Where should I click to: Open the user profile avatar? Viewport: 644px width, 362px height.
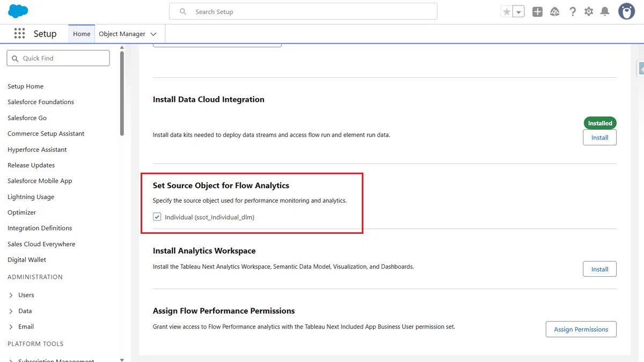click(626, 11)
